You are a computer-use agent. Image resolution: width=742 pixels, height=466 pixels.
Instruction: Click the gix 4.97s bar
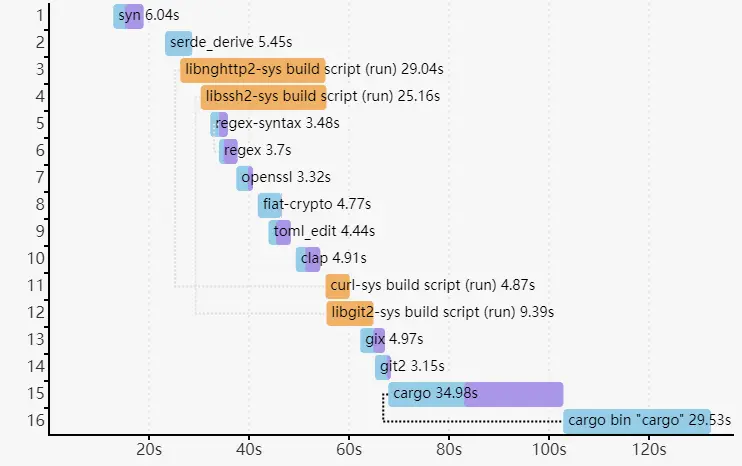(x=373, y=340)
